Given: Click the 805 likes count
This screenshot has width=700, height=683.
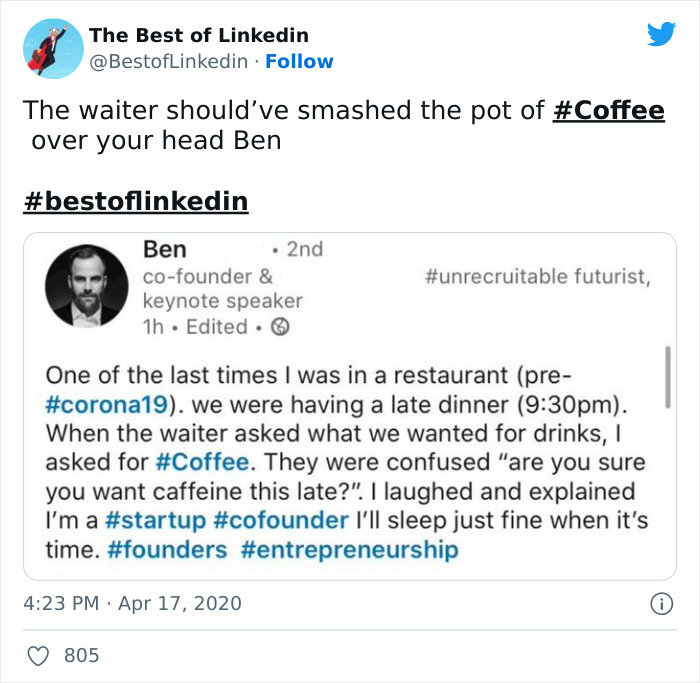Looking at the screenshot, I should click(81, 655).
